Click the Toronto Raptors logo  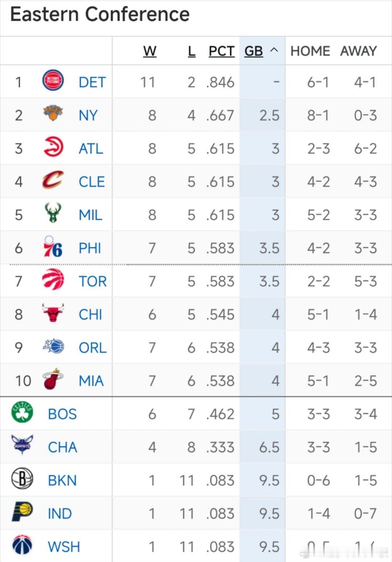click(53, 280)
